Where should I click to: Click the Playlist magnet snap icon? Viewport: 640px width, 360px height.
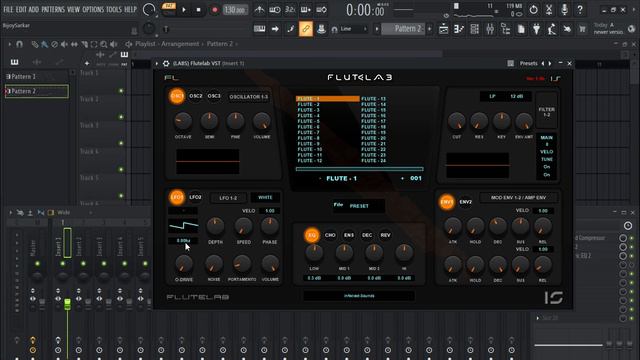click(x=19, y=44)
